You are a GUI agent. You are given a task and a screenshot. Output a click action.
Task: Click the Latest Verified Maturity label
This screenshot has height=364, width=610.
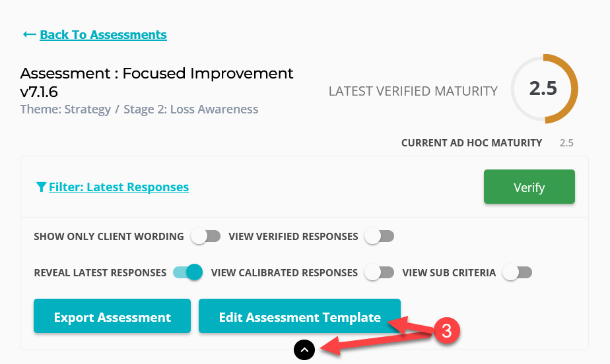pyautogui.click(x=413, y=91)
